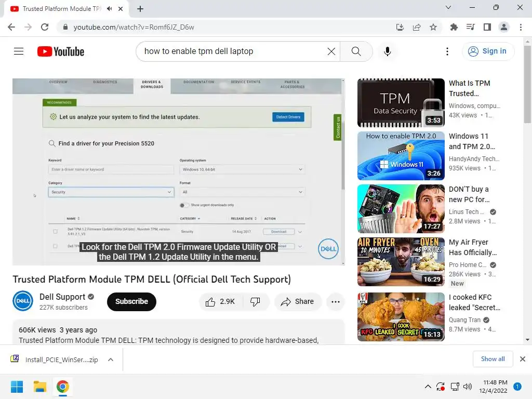Reload the YouTube page

[x=45, y=27]
